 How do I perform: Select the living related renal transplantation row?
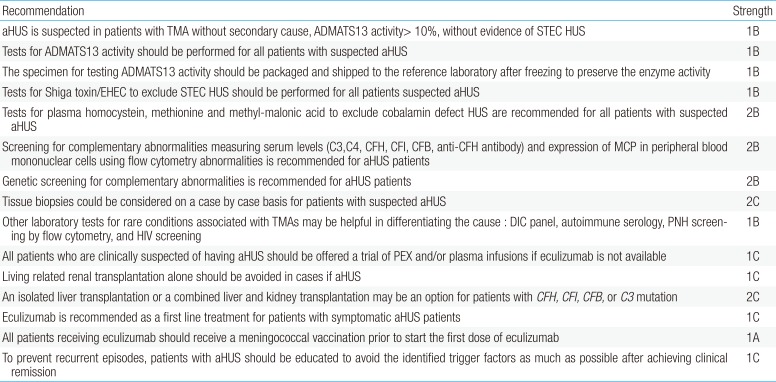pos(388,277)
